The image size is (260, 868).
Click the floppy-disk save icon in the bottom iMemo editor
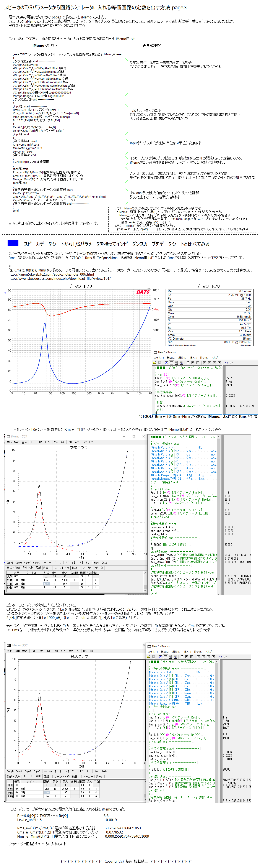[x=153, y=657]
